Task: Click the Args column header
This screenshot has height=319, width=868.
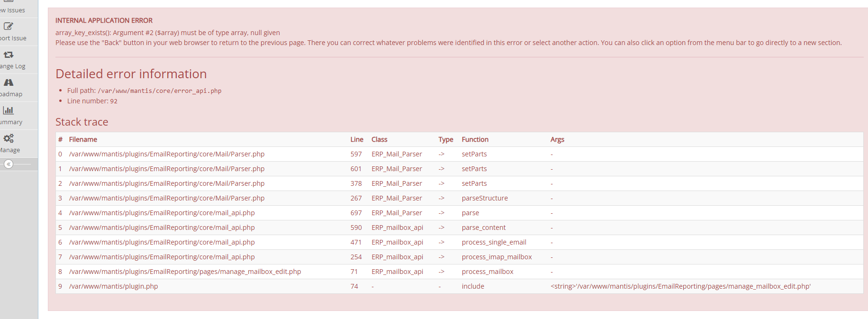Action: pos(557,139)
